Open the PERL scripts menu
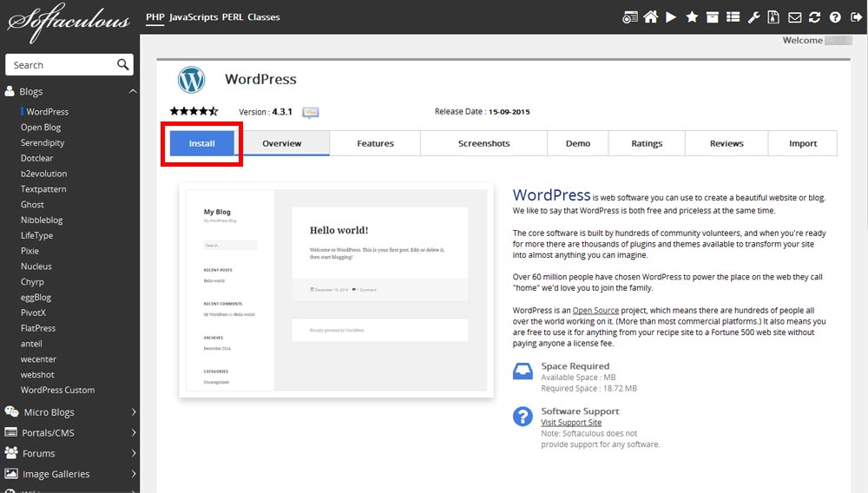 [233, 17]
